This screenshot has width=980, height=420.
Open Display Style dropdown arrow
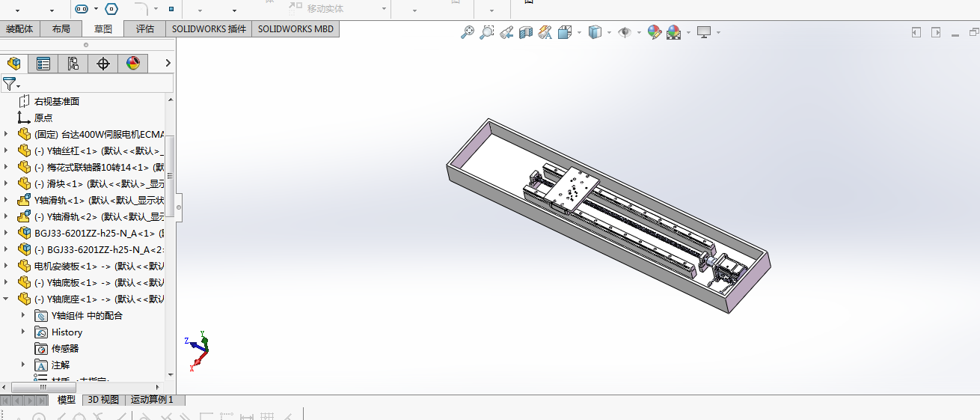point(610,32)
